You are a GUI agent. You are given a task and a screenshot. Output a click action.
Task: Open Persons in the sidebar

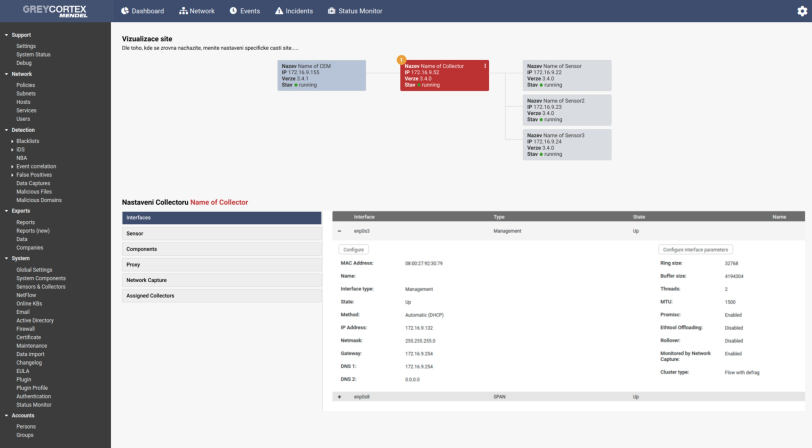click(x=26, y=427)
